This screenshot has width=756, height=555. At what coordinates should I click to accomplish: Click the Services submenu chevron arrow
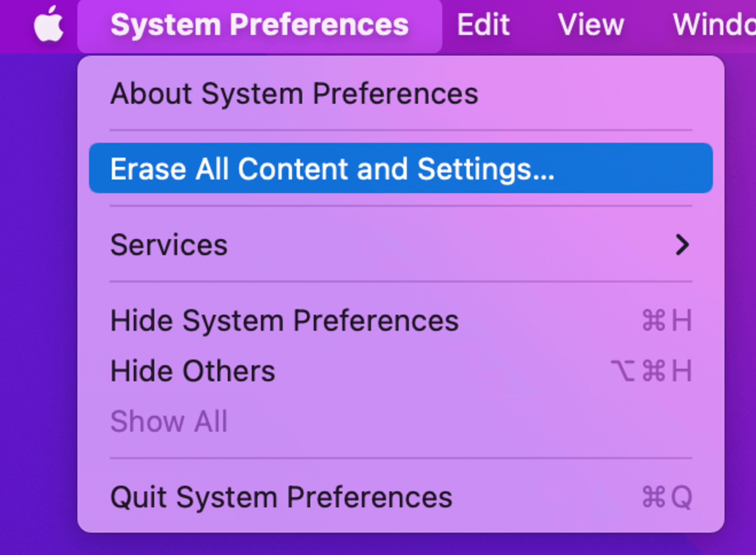coord(683,245)
